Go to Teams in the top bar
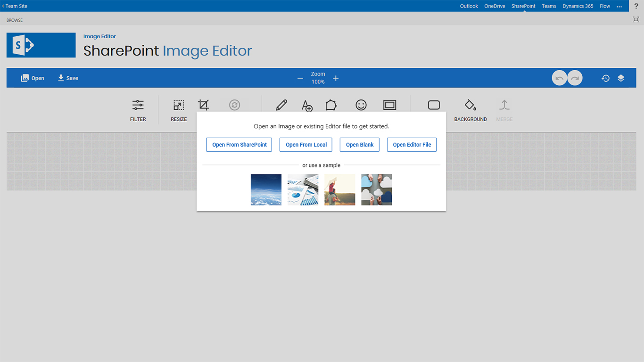The height and width of the screenshot is (362, 644). [x=549, y=6]
